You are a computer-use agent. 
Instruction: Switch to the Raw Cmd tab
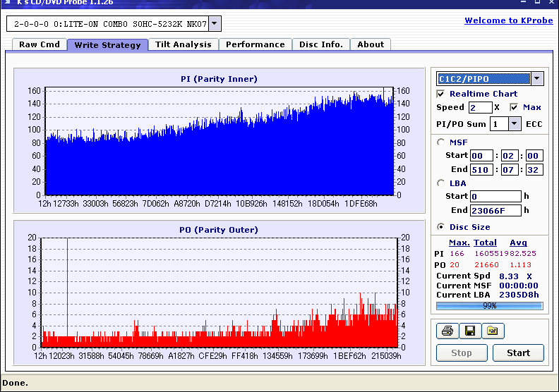[x=40, y=44]
